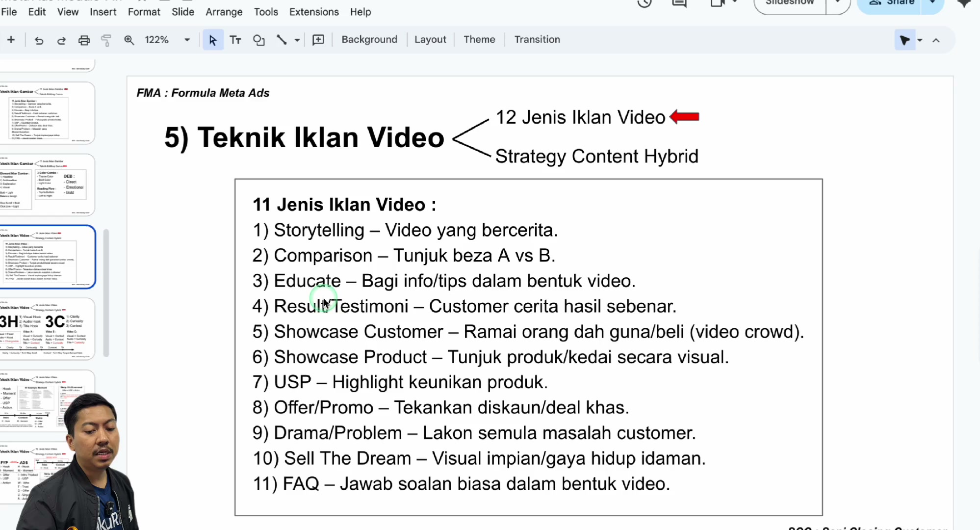
Task: Choose the select arrow cursor tool
Action: tap(213, 40)
